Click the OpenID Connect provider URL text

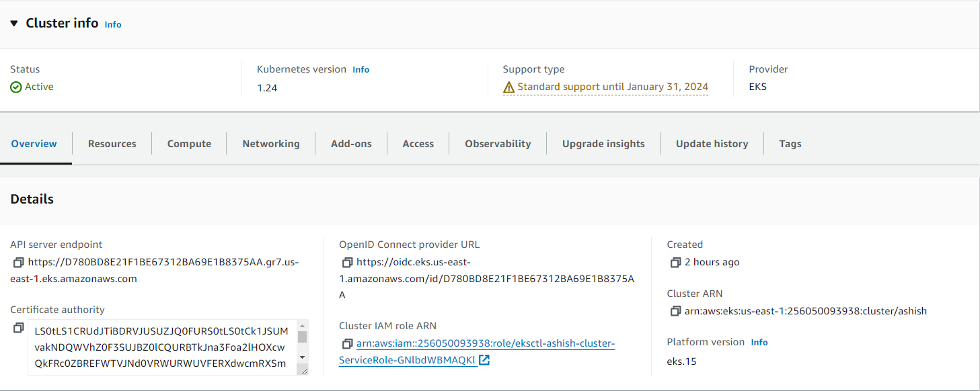487,278
